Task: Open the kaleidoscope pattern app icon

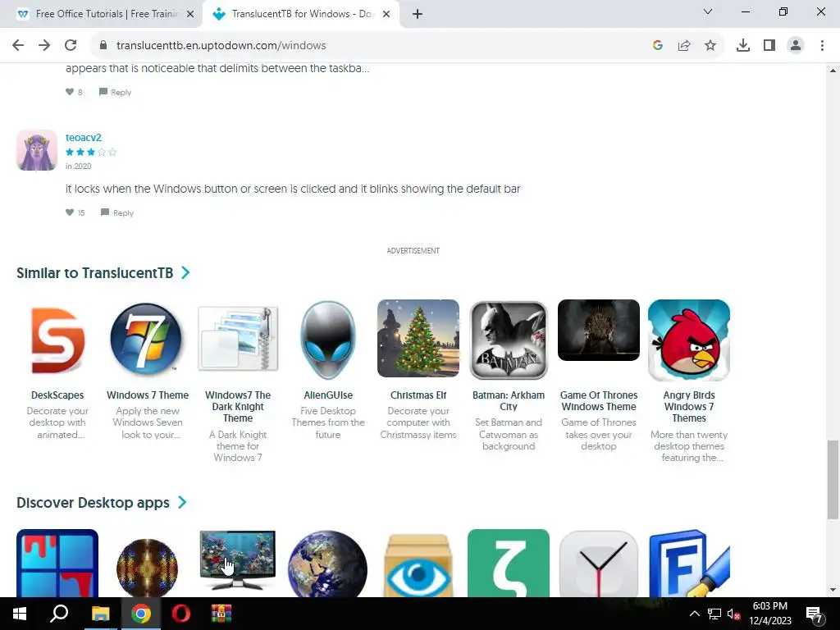Action: click(147, 568)
